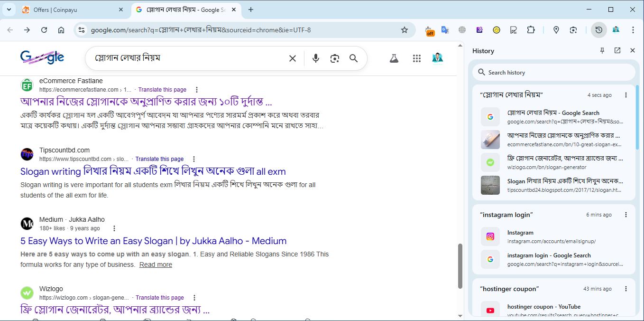644x321 pixels.
Task: Click the address bar URL
Action: (x=201, y=30)
